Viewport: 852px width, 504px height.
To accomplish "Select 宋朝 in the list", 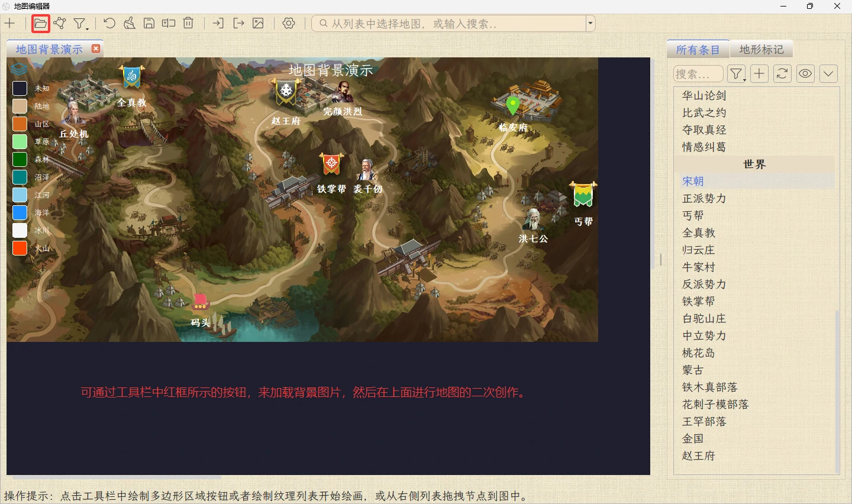I will click(754, 181).
